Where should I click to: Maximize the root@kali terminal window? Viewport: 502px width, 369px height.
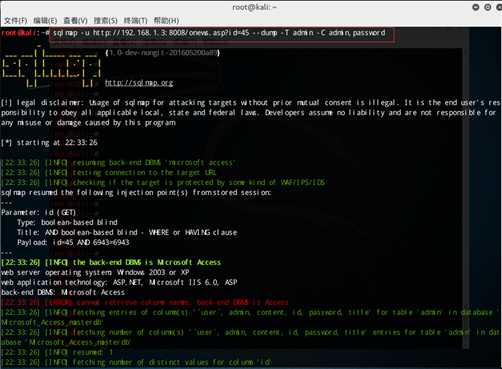(x=487, y=7)
